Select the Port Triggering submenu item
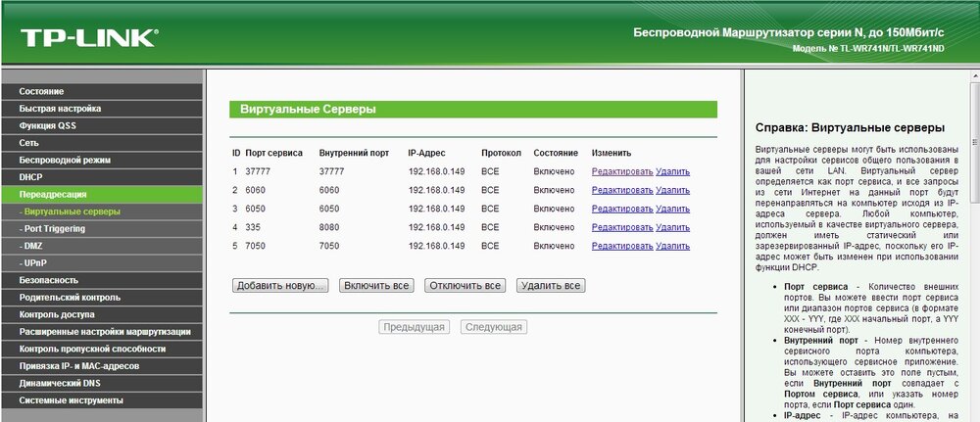The height and width of the screenshot is (422, 980). click(102, 228)
